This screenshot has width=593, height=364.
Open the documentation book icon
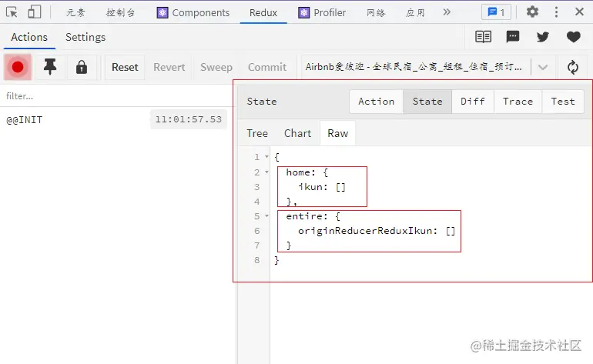point(484,37)
